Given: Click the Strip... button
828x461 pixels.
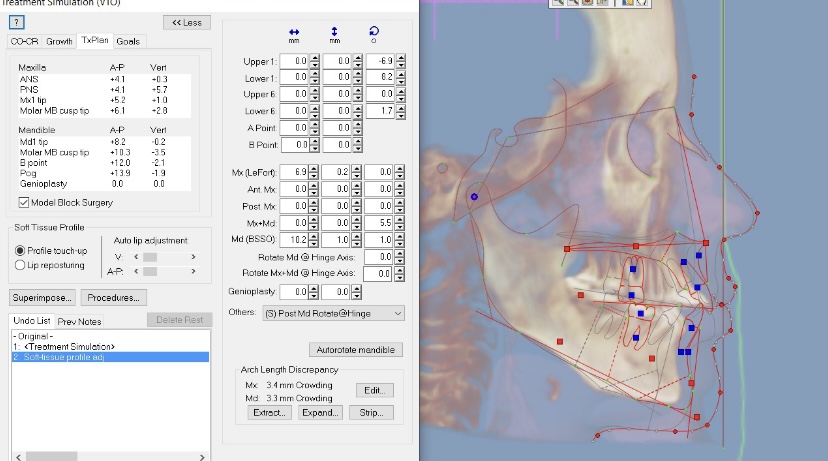Looking at the screenshot, I should pyautogui.click(x=371, y=412).
